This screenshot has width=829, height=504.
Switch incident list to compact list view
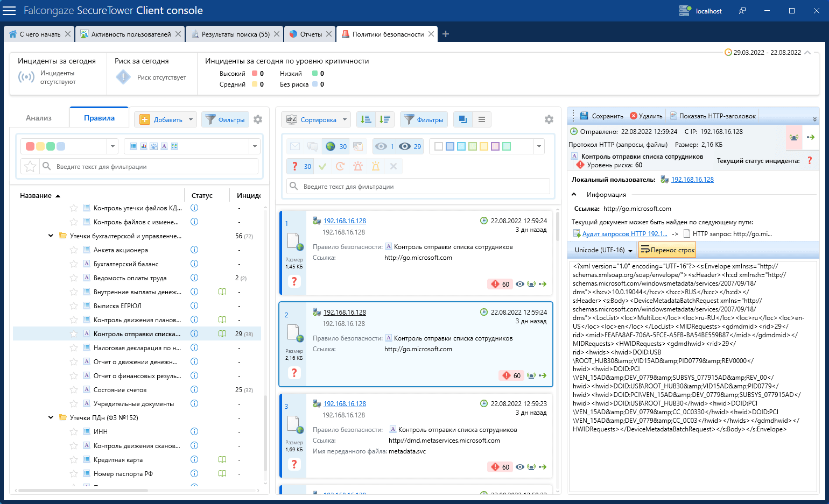[482, 119]
